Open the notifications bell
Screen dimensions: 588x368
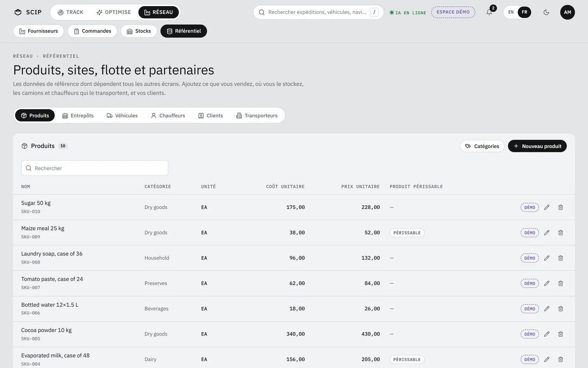(489, 12)
